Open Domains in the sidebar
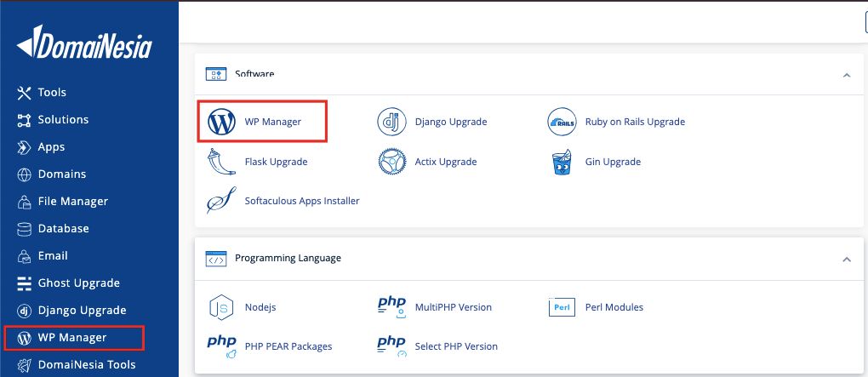The width and height of the screenshot is (868, 377). coord(62,174)
